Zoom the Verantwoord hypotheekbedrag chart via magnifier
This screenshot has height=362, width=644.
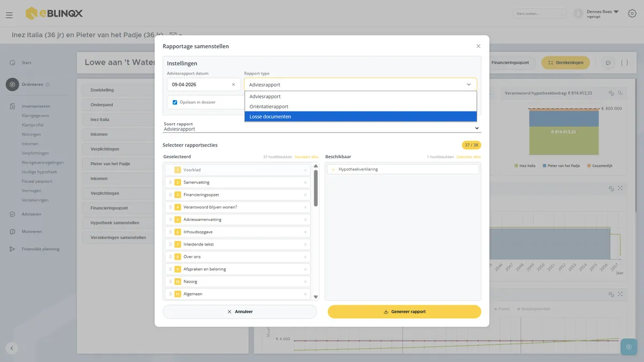pyautogui.click(x=620, y=93)
